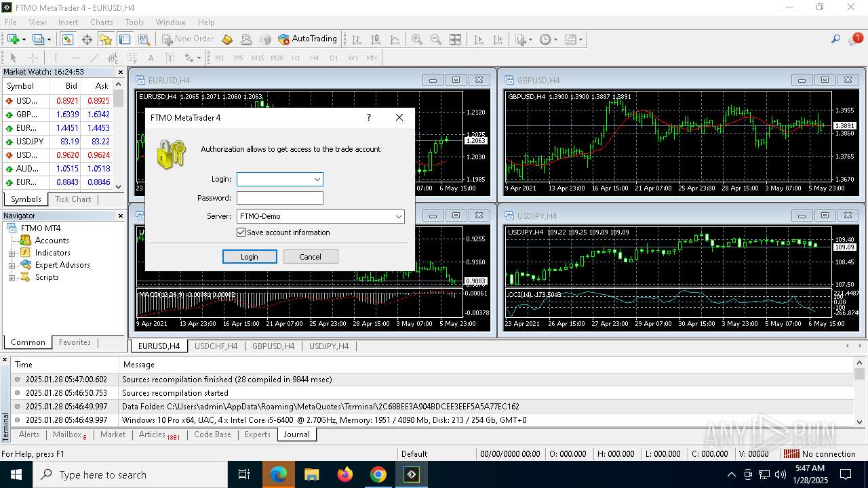The width and height of the screenshot is (868, 488).
Task: Click the Zoom Out magnifier icon
Action: (x=436, y=39)
